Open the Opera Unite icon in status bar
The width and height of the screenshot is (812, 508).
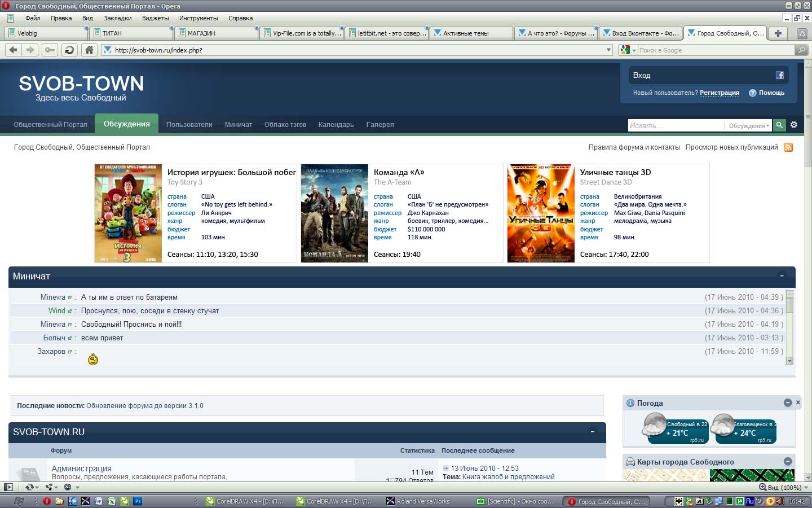coord(49,487)
